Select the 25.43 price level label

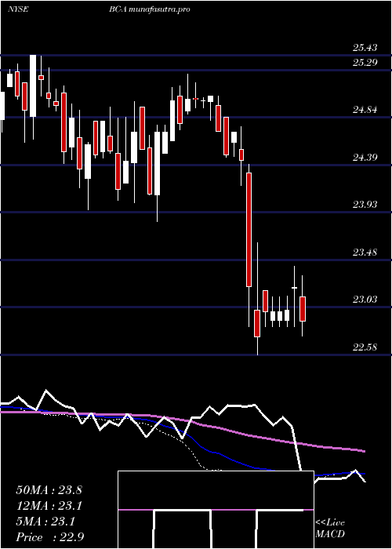(366, 48)
